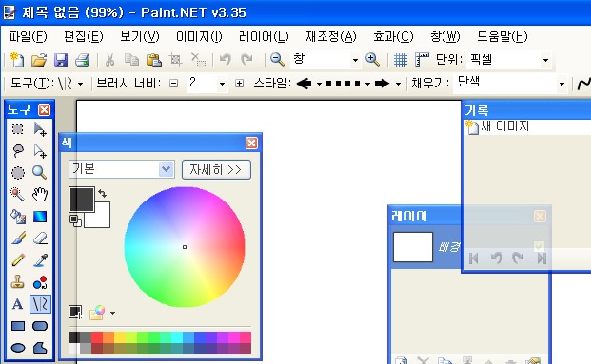Select the Gradient tool

point(40,217)
